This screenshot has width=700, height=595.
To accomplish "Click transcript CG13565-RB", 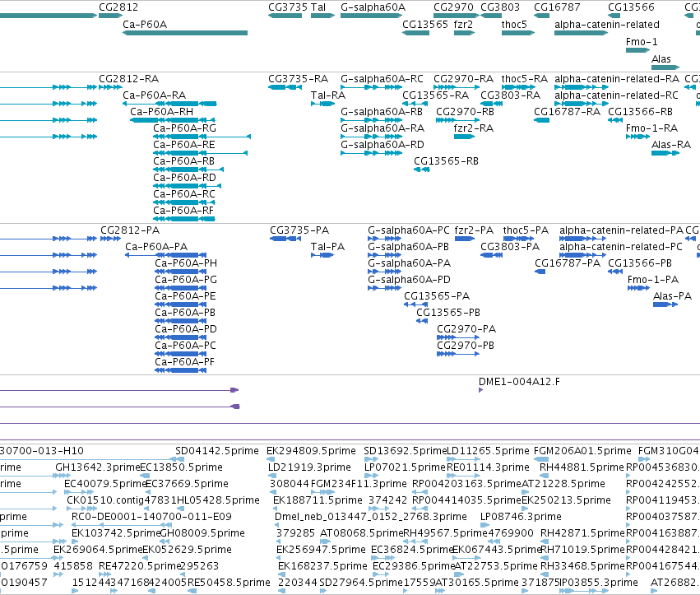I will point(446,160).
